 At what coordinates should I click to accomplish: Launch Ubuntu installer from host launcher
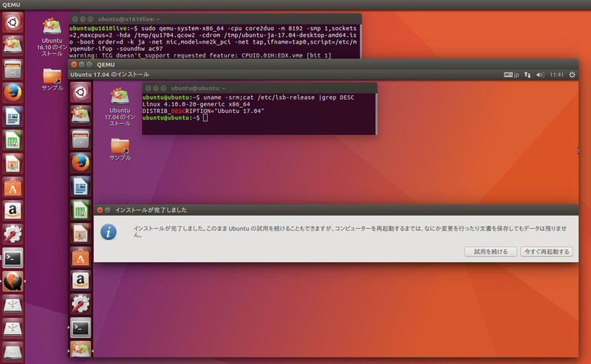coord(13,46)
